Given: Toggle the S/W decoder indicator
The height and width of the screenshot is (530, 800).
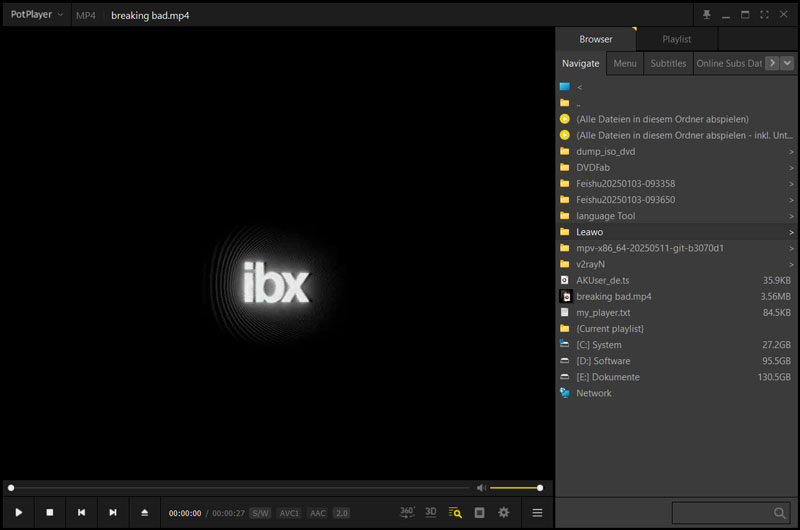Looking at the screenshot, I should coord(260,513).
